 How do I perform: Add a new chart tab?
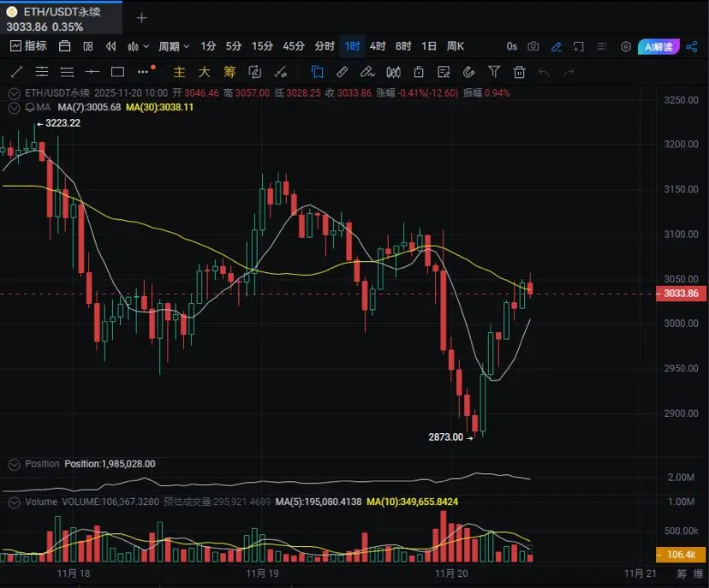point(142,18)
